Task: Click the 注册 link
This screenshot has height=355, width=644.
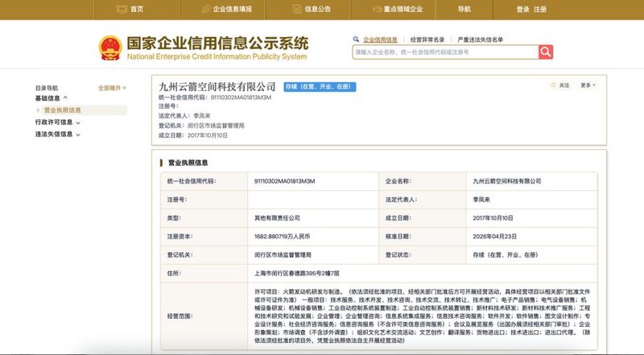Action: coord(540,10)
